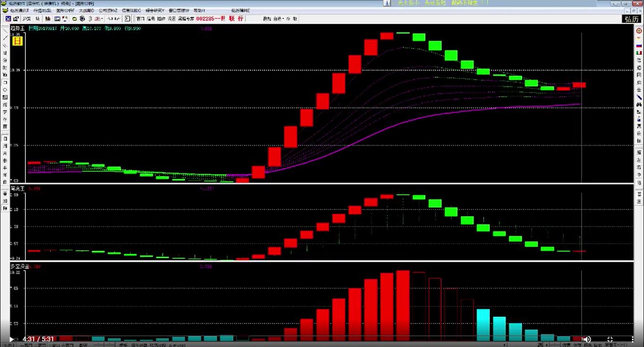Switch chart period to 半 (half-year)

pos(5,167)
